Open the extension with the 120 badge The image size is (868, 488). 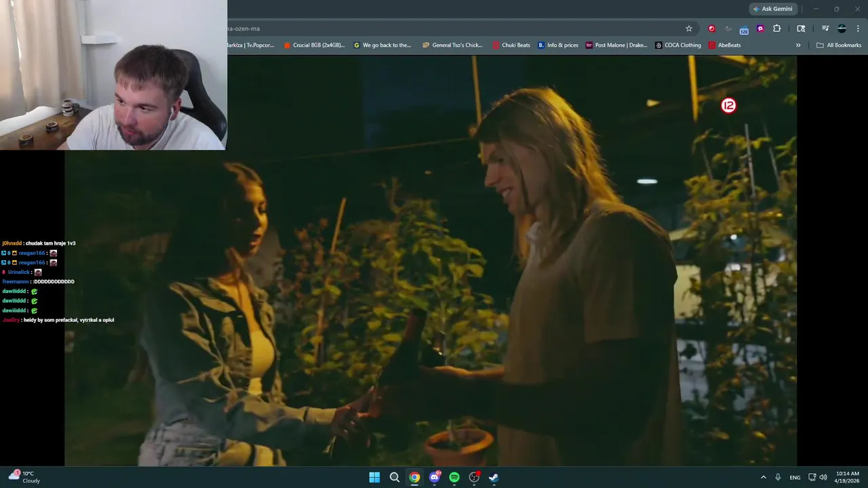[744, 29]
